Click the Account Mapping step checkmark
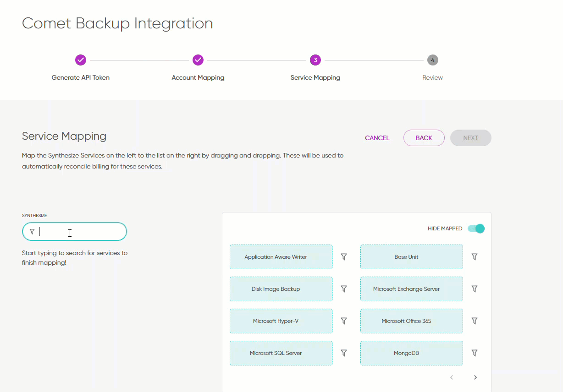This screenshot has width=563, height=392. click(x=198, y=60)
